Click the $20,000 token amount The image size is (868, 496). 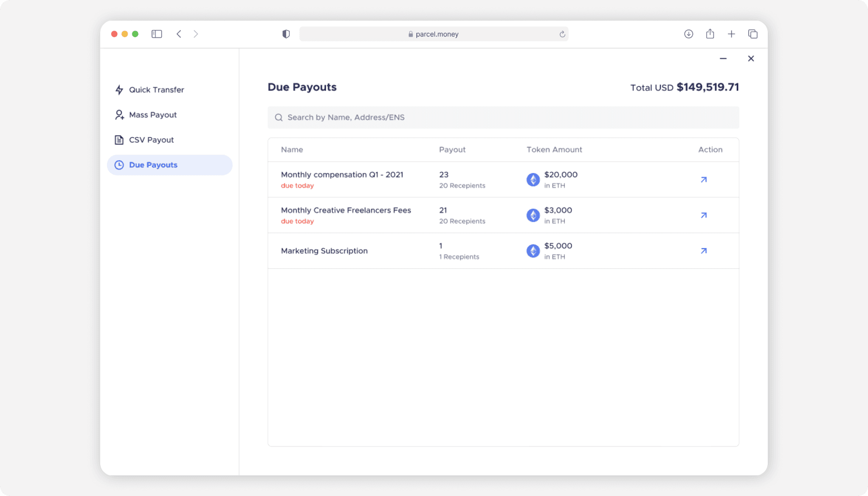[x=561, y=175]
